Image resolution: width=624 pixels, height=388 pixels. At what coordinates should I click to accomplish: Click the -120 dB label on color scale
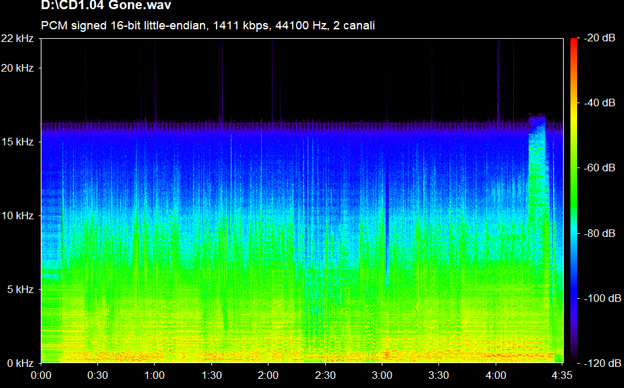601,363
